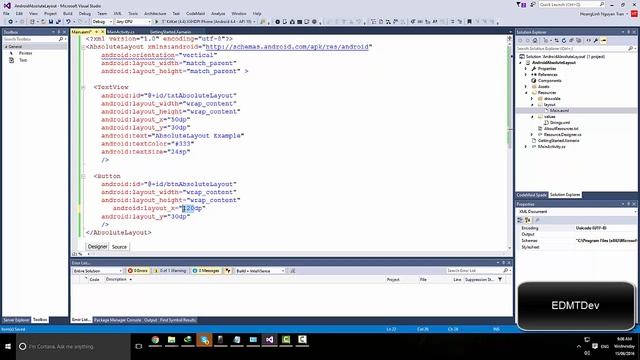Start debugging with the green play arrow
Image resolution: width=640 pixels, height=360 pixels.
click(x=156, y=22)
